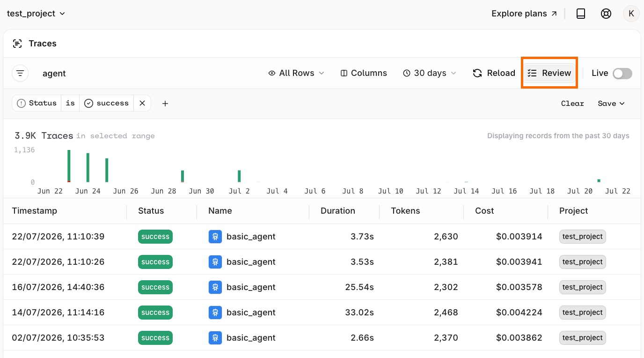Click the test_project tag in the $0.003914 row

[x=583, y=237]
